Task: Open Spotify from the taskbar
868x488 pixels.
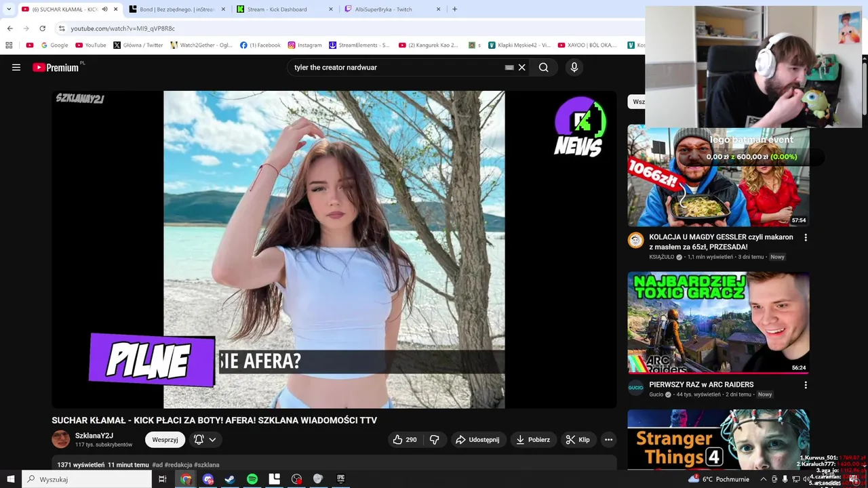Action: click(x=252, y=479)
